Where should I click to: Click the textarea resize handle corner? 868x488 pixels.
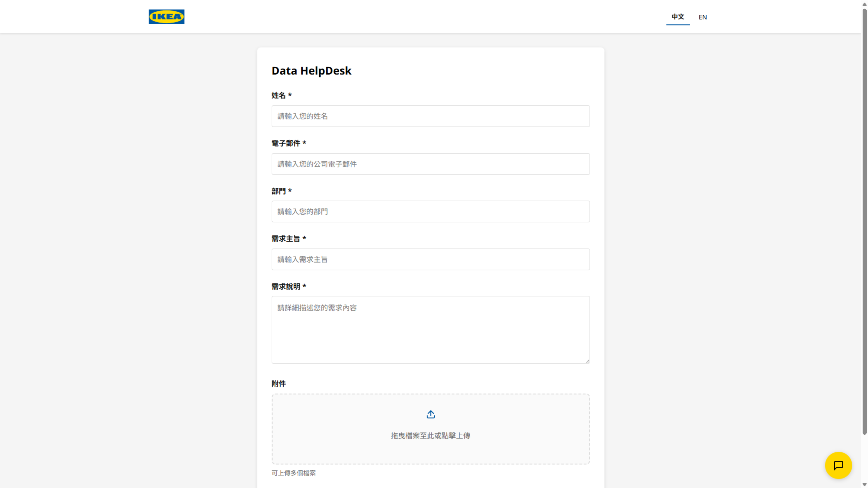click(587, 361)
